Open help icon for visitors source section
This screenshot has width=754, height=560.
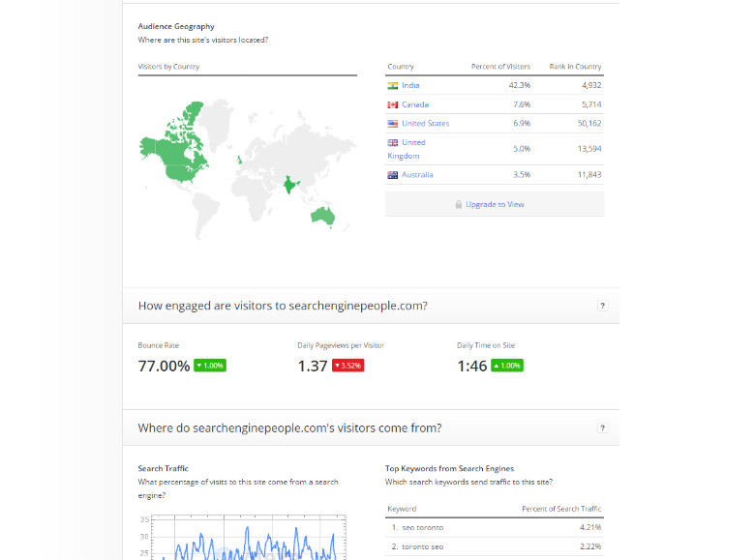coord(602,427)
